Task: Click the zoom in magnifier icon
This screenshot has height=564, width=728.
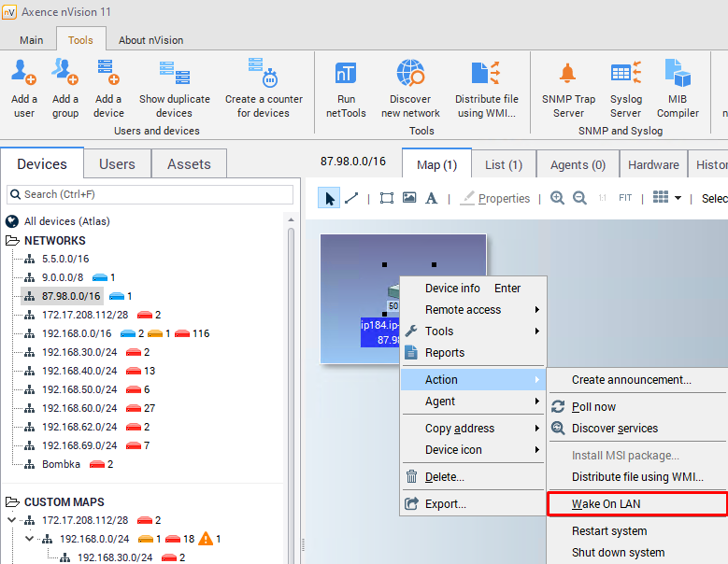Action: pos(557,198)
